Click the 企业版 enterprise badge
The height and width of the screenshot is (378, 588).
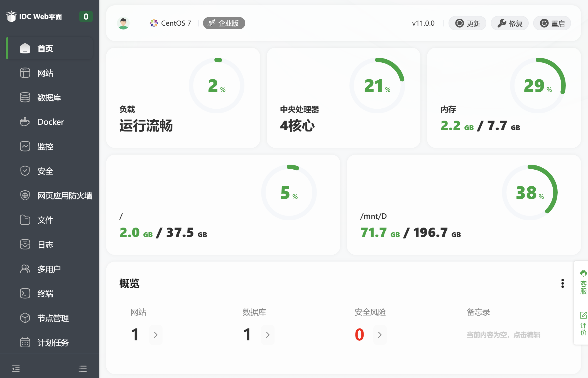pyautogui.click(x=224, y=23)
